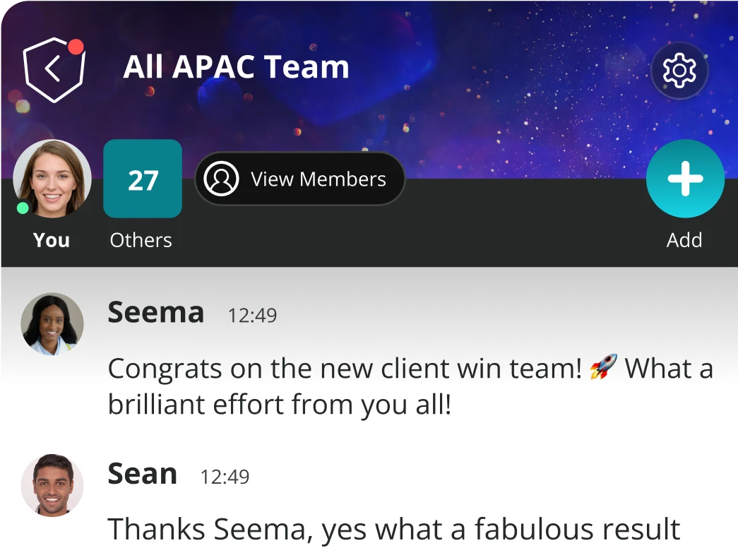Open the 27 Others member tile

point(143,179)
